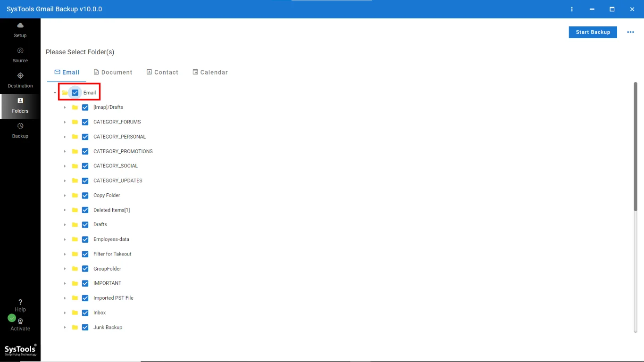Image resolution: width=644 pixels, height=362 pixels.
Task: Switch to the Document tab
Action: 113,72
